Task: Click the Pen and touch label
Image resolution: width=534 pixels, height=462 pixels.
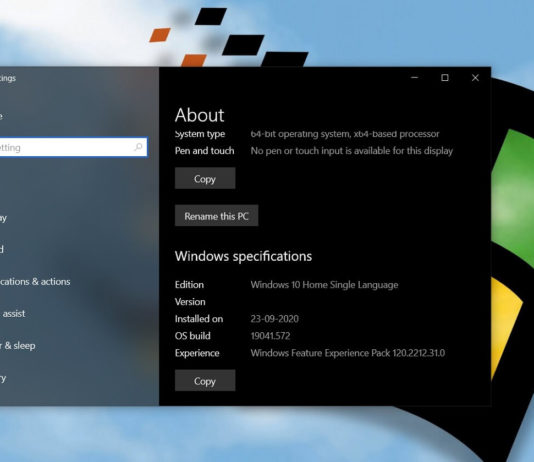Action: [205, 150]
